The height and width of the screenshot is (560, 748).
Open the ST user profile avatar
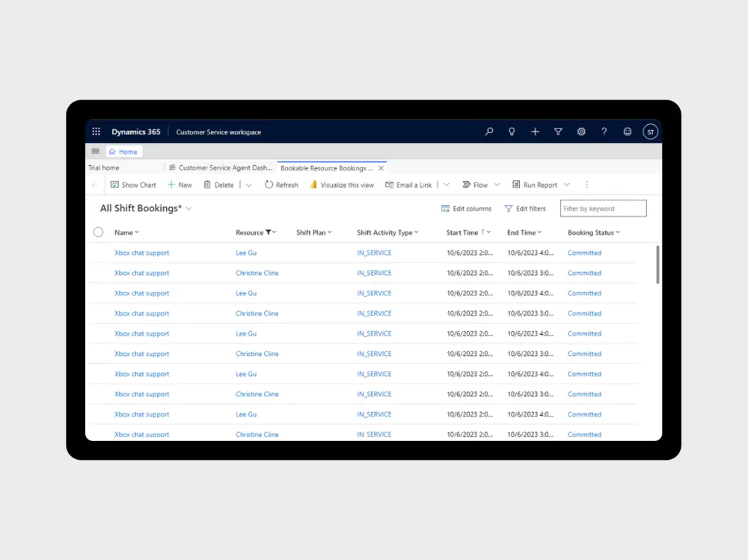650,132
